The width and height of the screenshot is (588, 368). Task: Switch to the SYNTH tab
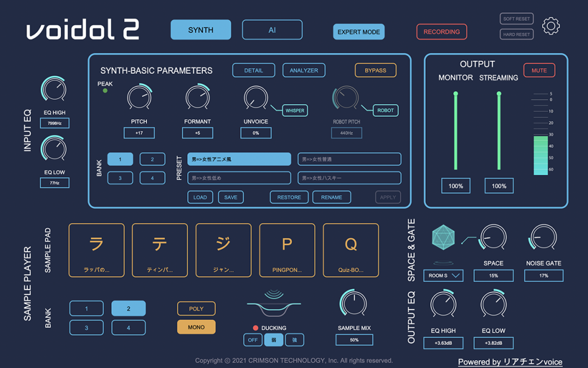point(200,30)
